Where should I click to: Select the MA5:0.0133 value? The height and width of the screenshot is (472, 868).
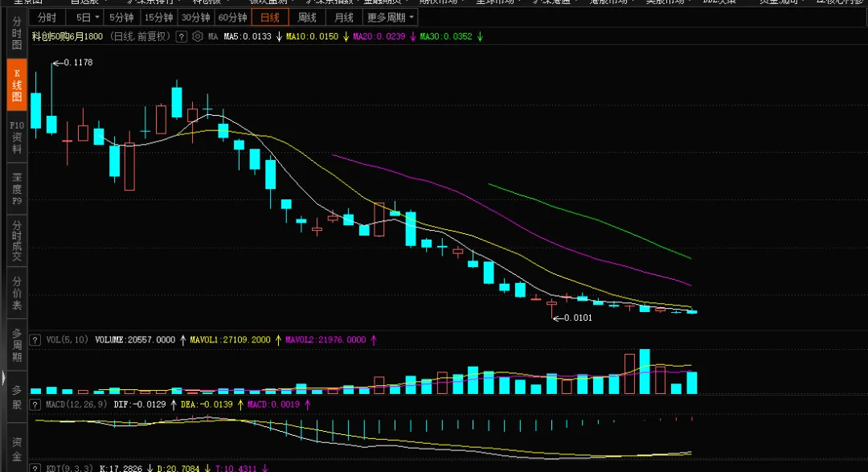click(x=248, y=36)
